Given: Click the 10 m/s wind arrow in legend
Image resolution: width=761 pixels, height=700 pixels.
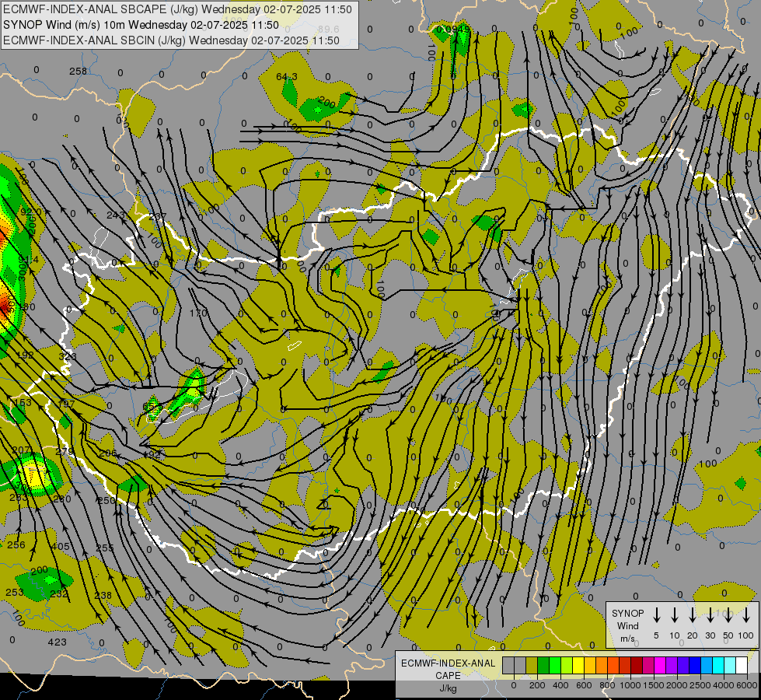Looking at the screenshot, I should pos(674,615).
